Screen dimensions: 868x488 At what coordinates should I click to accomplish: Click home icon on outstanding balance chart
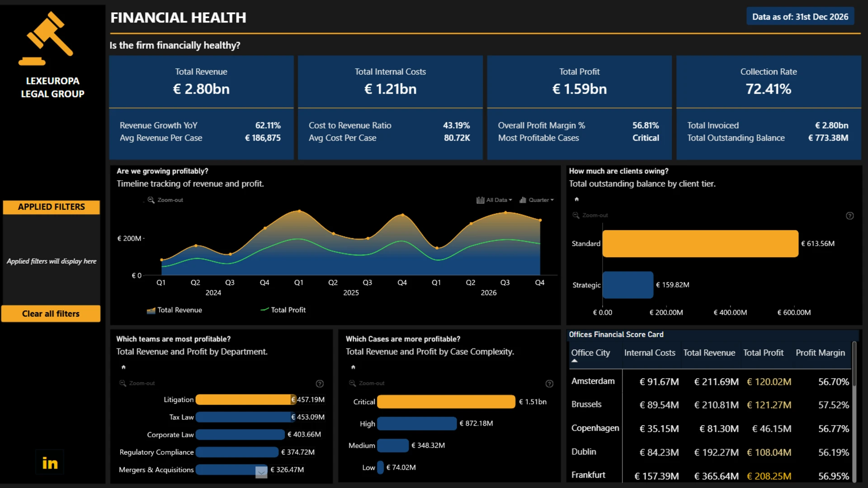pos(576,199)
